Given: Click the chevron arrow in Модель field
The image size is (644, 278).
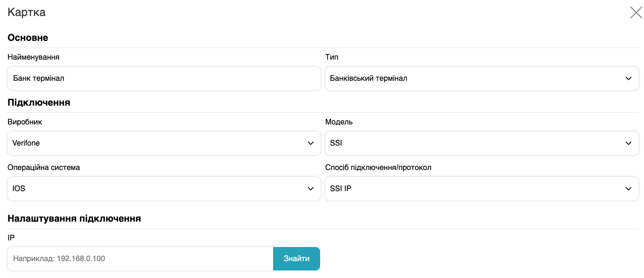Looking at the screenshot, I should coord(628,143).
